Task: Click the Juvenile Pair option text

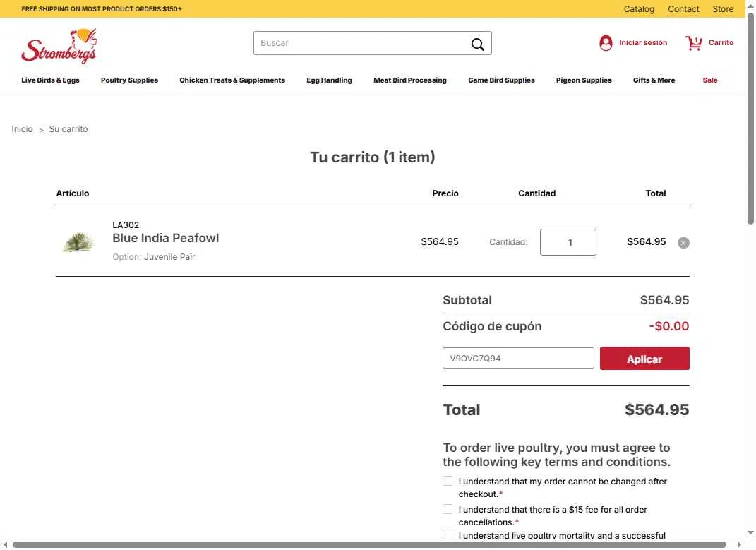Action: [169, 257]
